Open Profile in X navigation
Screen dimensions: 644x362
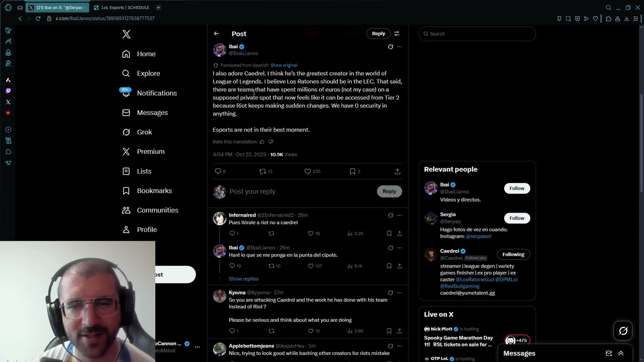(x=139, y=230)
